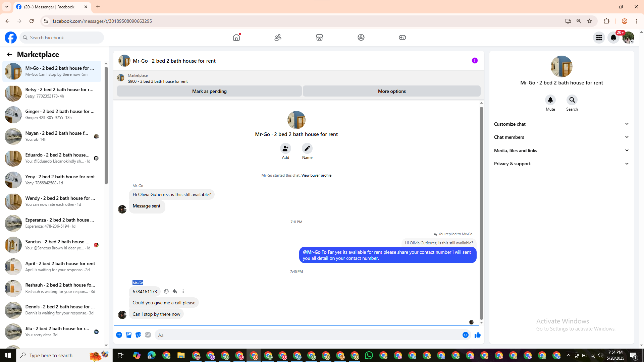Screen dimensions: 644x362
Task: React to the 6784161173 message with the emoji icon
Action: pos(166,291)
